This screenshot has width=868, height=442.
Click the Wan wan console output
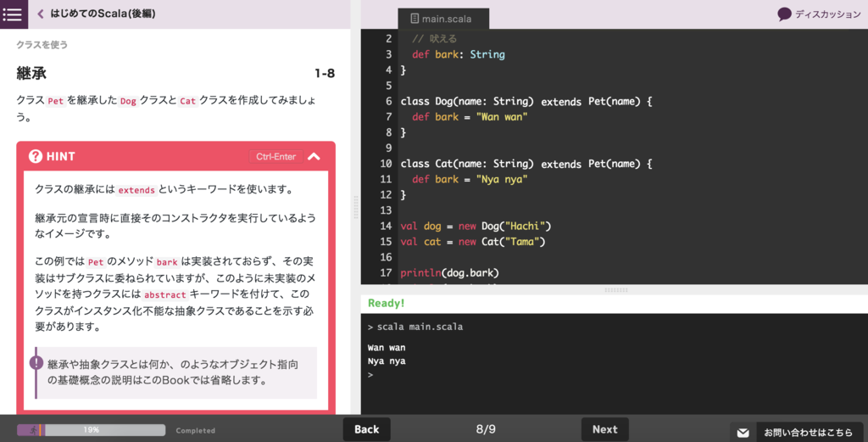[387, 348]
